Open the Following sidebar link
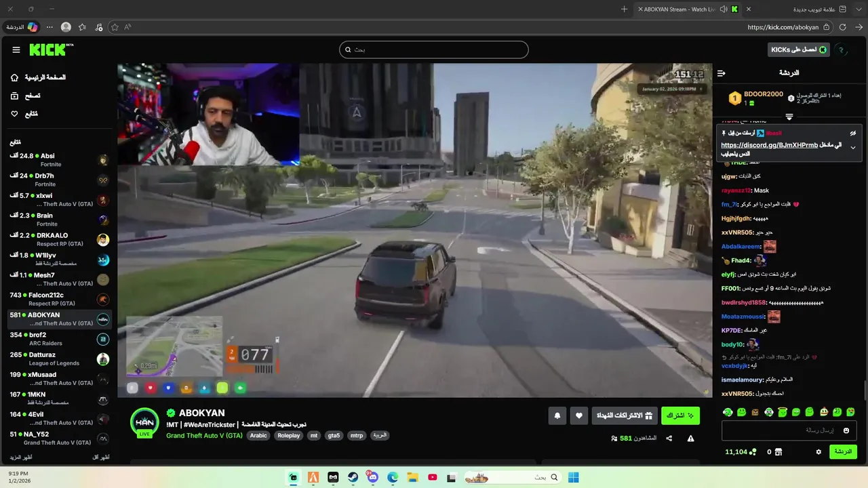The width and height of the screenshot is (868, 488). (24, 114)
